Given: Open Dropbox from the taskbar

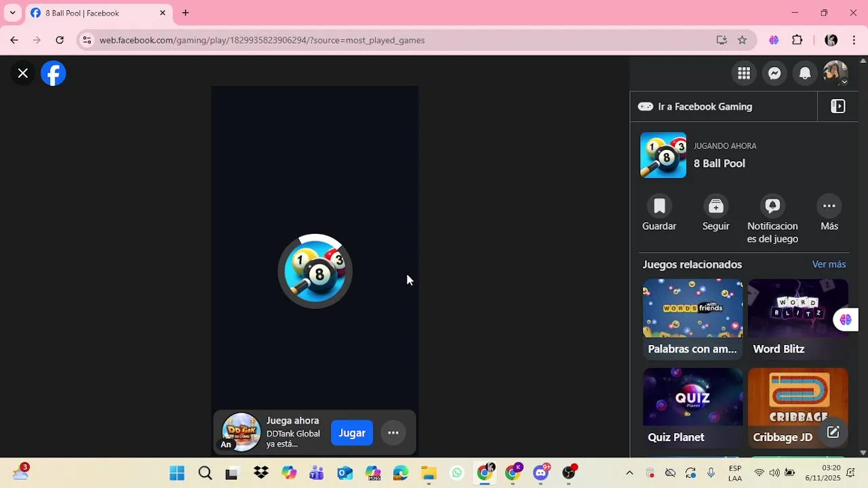Looking at the screenshot, I should coord(261,473).
